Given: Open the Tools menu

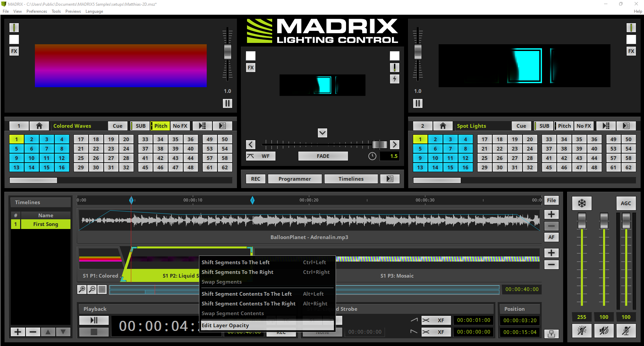Looking at the screenshot, I should [x=56, y=11].
